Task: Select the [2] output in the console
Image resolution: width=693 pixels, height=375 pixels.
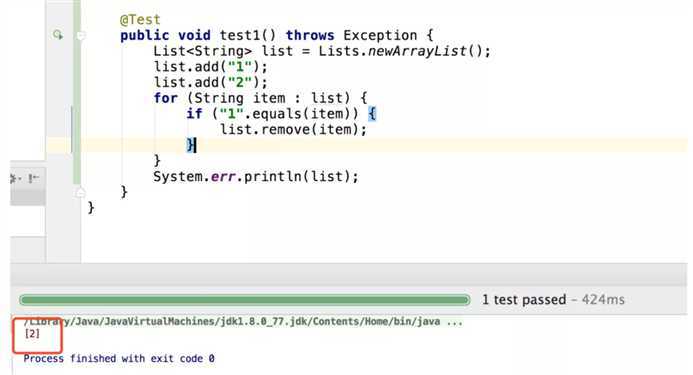Action: pyautogui.click(x=32, y=334)
